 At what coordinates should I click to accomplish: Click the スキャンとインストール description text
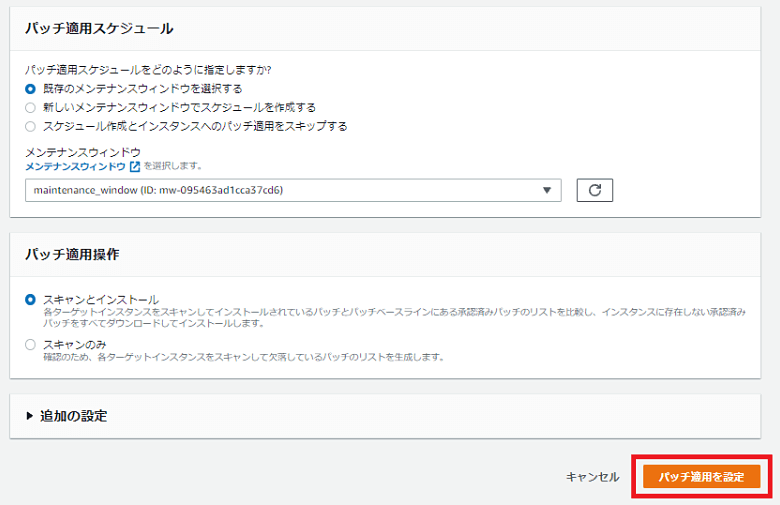394,317
